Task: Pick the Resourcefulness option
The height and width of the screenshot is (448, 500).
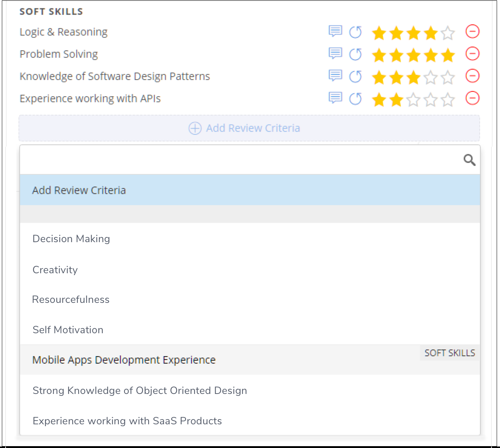Action: pos(71,300)
